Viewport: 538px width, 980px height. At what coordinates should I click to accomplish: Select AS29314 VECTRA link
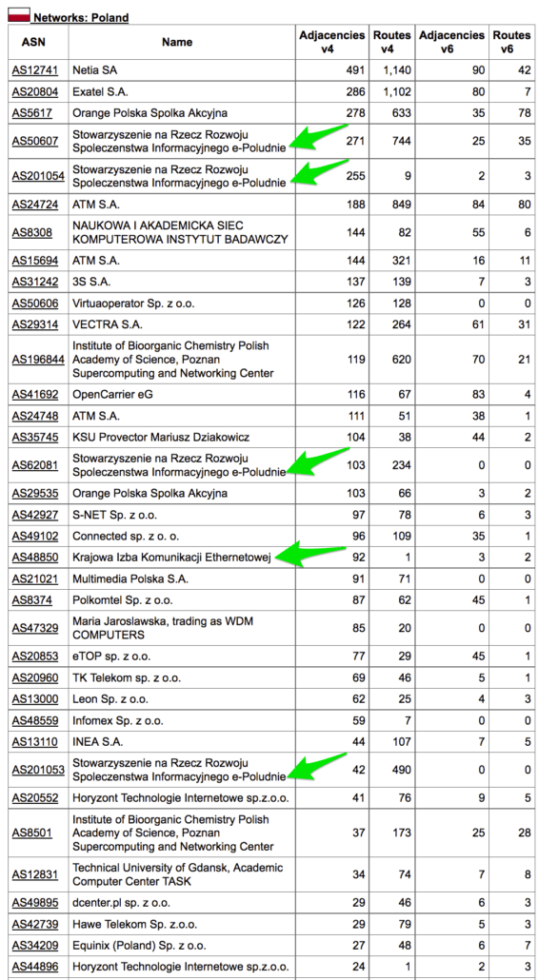coord(35,324)
